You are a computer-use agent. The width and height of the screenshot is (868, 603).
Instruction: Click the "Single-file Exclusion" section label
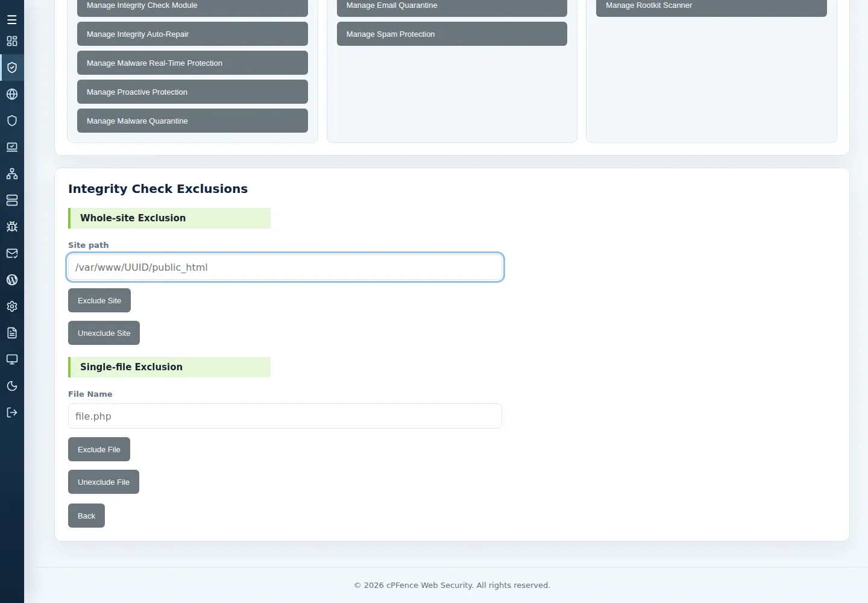[x=131, y=367]
